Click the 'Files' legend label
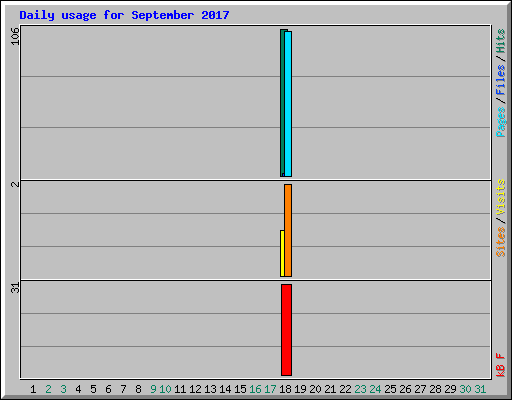 (501, 80)
